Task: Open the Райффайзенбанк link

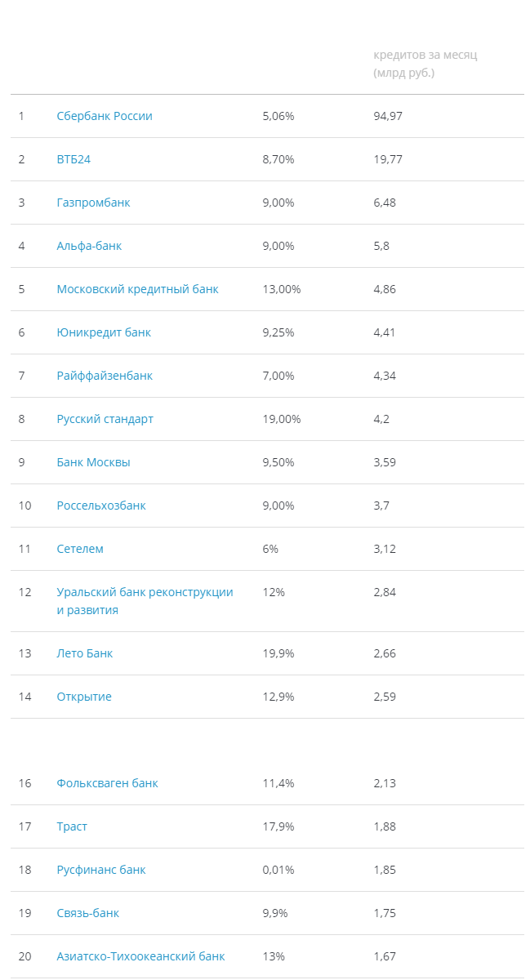Action: coord(105,376)
